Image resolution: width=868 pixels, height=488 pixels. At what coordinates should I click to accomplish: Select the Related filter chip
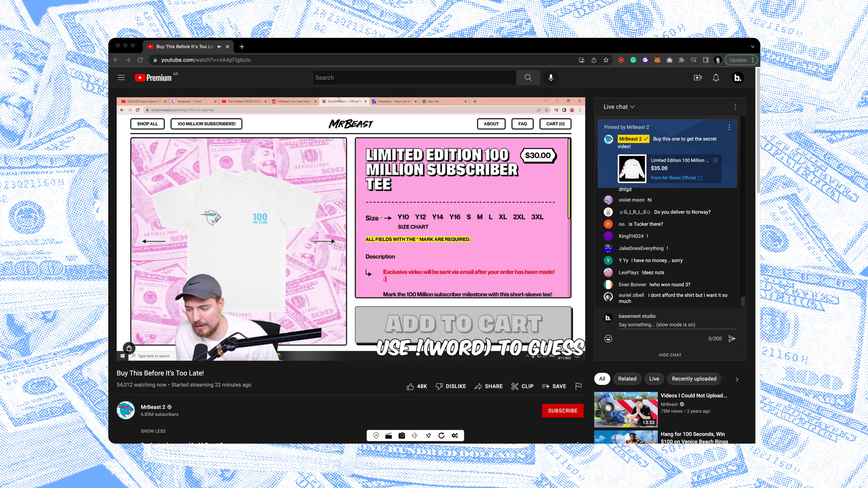pyautogui.click(x=627, y=379)
